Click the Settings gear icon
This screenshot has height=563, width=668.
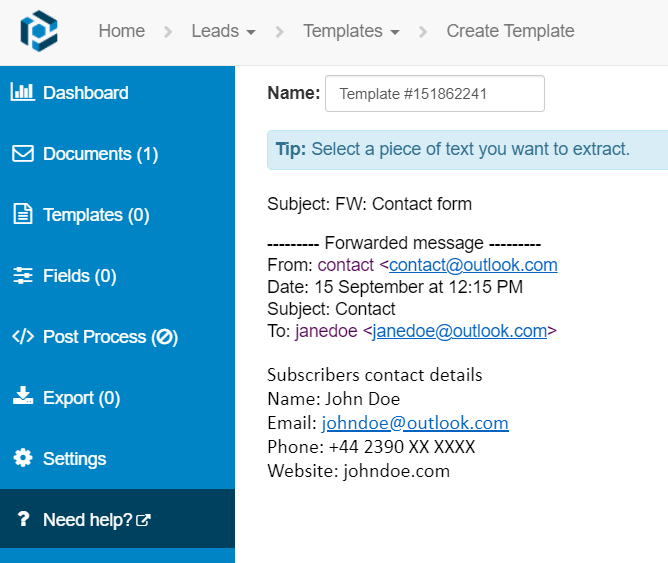22,458
